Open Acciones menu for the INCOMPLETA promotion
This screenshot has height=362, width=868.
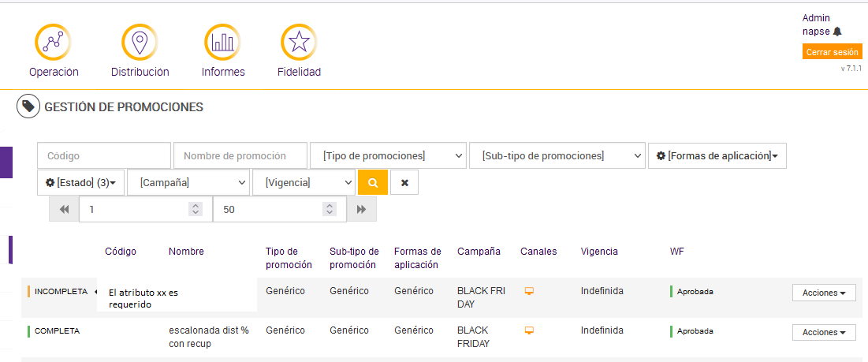pos(823,293)
